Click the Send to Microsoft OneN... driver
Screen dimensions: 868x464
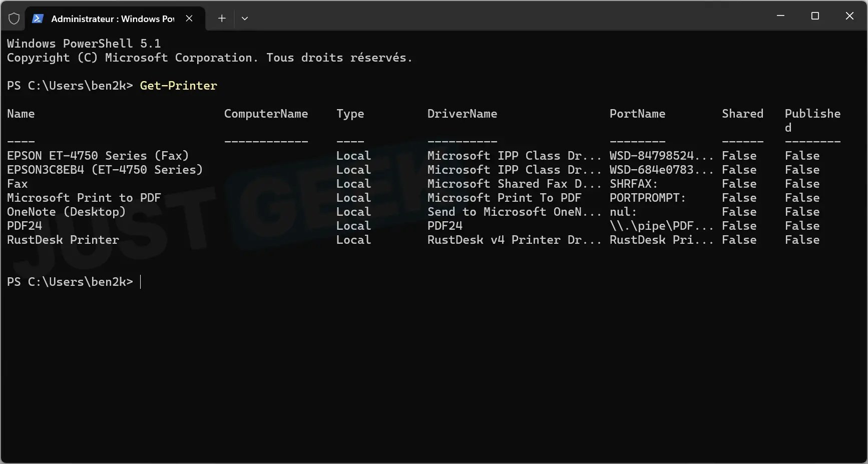[514, 212]
